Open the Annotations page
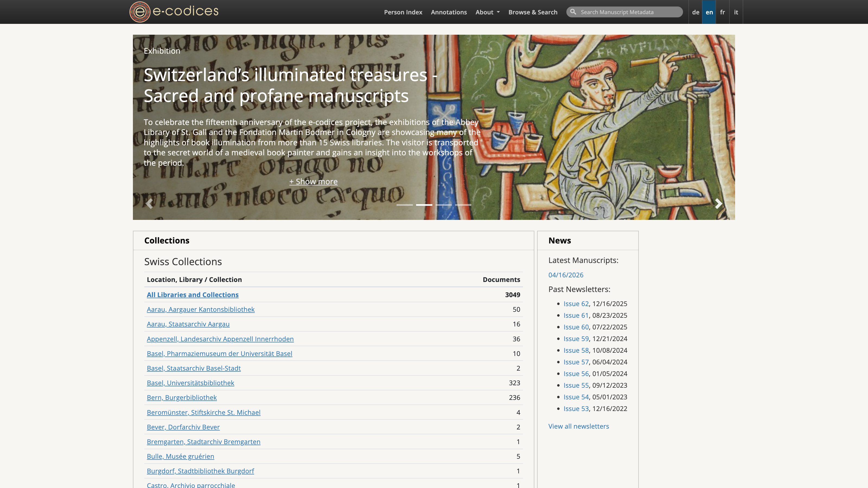The width and height of the screenshot is (868, 488). pos(449,12)
